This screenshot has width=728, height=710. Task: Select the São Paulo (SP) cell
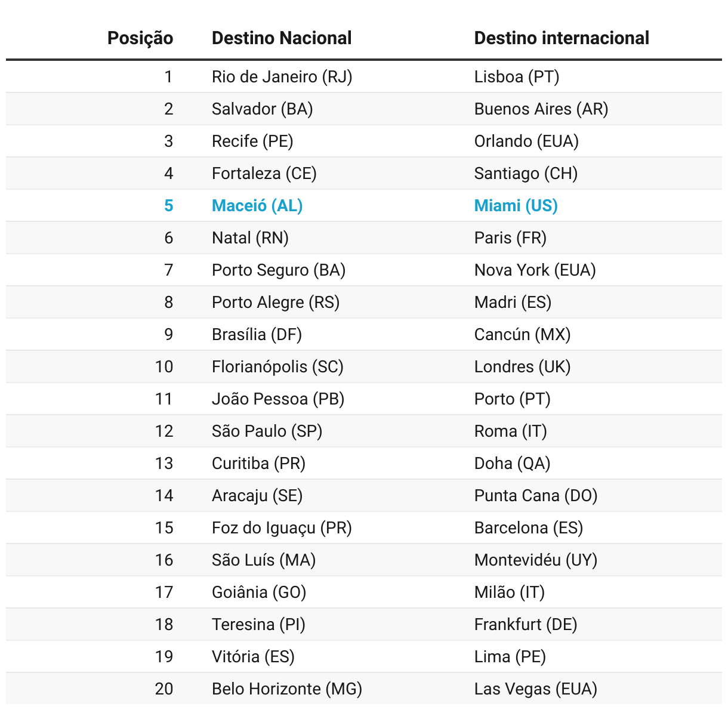[267, 431]
